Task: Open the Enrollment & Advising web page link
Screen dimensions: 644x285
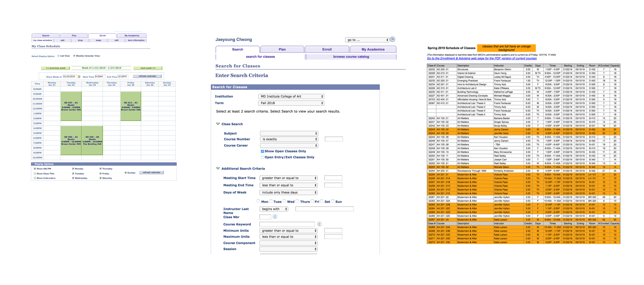Action: (x=482, y=58)
